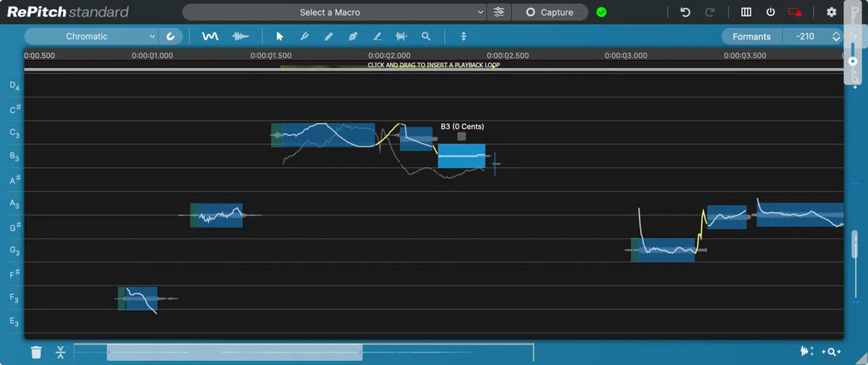Viewport: 868px width, 365px height.
Task: Open macro settings sliders icon
Action: pyautogui.click(x=499, y=12)
